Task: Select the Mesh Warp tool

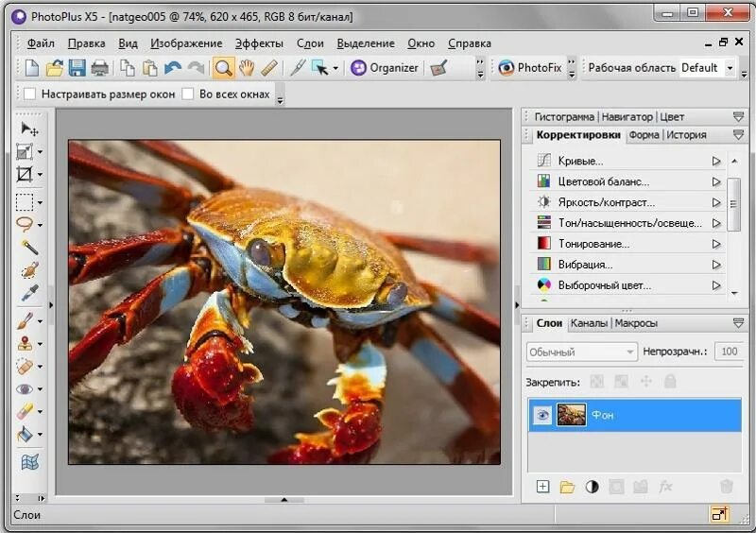Action: click(x=29, y=462)
